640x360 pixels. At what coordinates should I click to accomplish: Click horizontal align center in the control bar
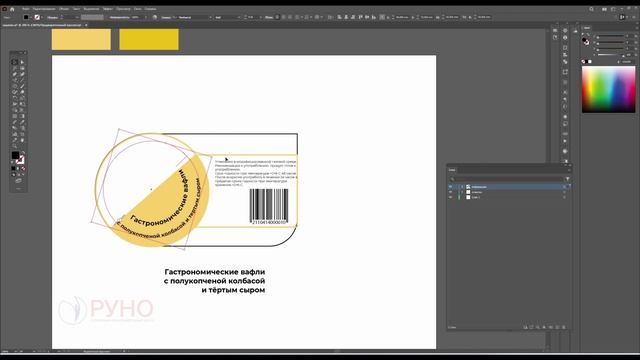coord(346,17)
